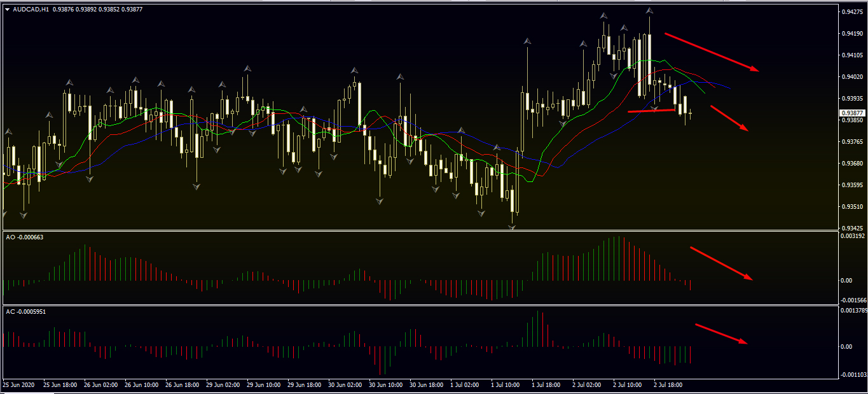Click the last candlestick on the chart
This screenshot has height=394, width=868.
coord(691,113)
